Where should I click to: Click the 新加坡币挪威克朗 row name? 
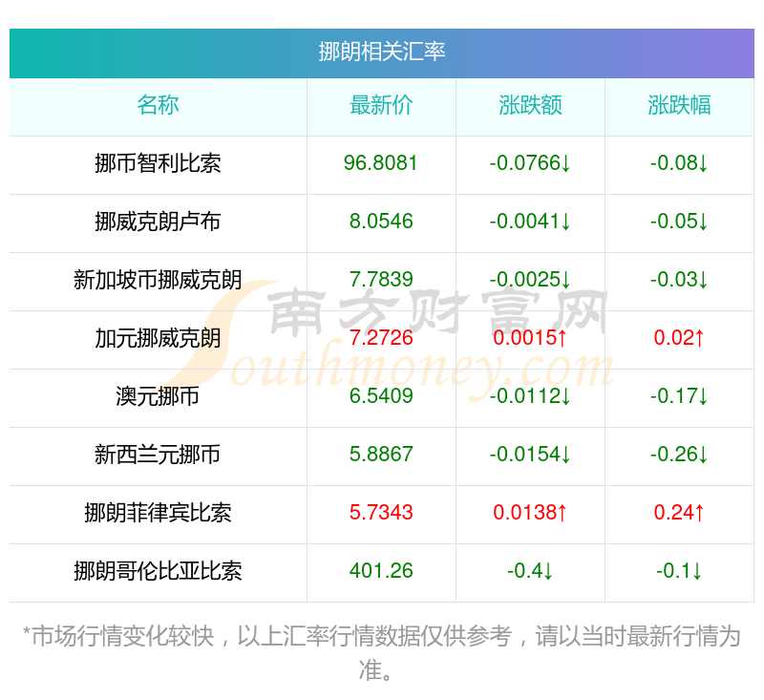[158, 280]
